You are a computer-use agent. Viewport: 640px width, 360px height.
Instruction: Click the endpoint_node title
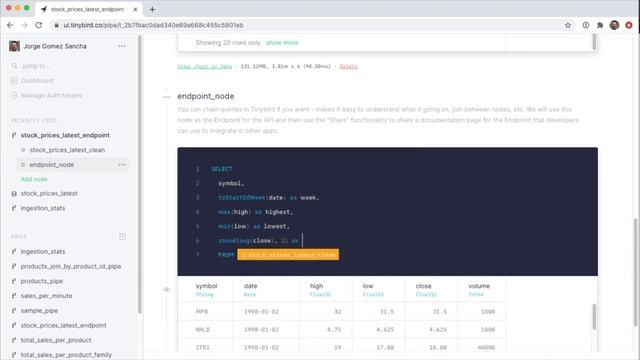pos(206,96)
